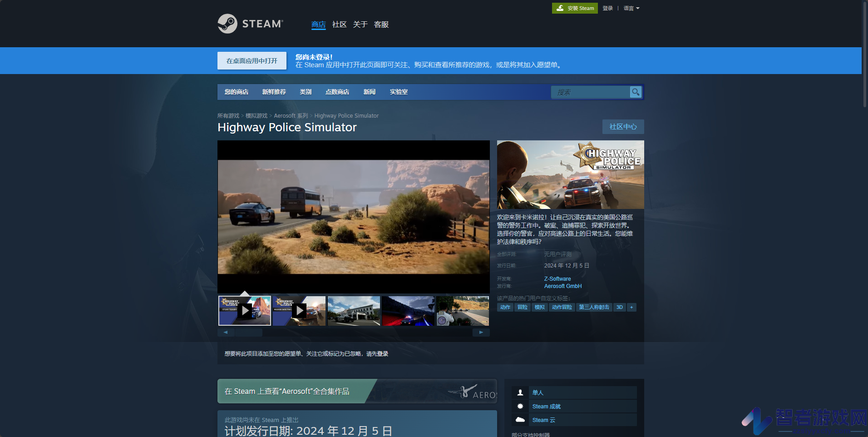
Task: Add more tags with plus button
Action: [631, 308]
